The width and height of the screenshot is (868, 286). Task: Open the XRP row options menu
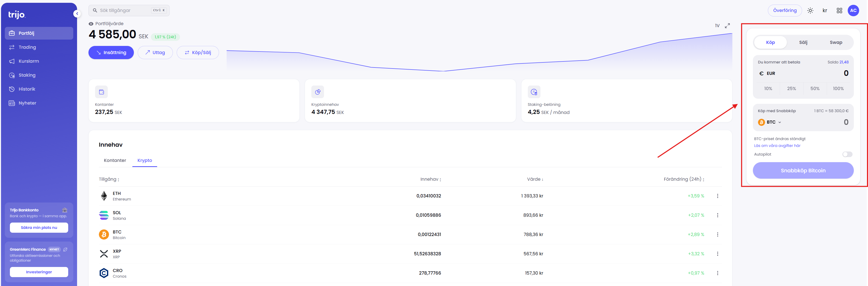pos(717,254)
